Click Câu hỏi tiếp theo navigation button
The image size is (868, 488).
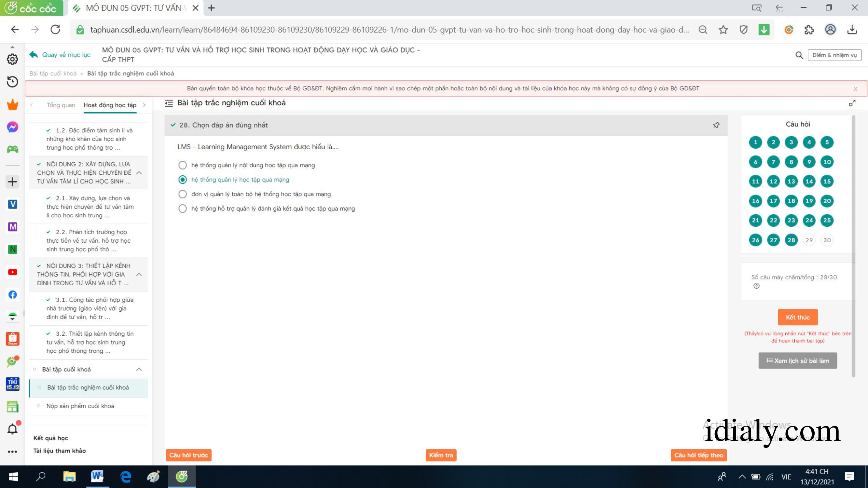click(x=698, y=455)
